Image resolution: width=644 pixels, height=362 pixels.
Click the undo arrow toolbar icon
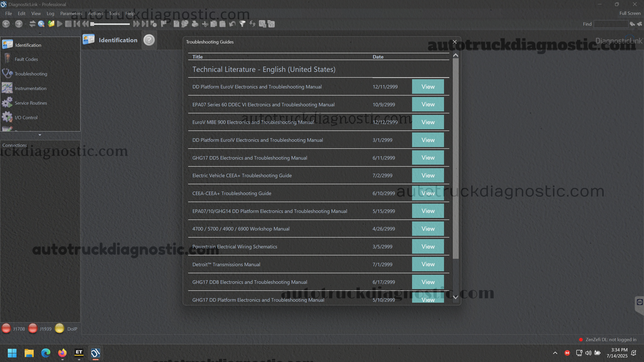point(232,24)
